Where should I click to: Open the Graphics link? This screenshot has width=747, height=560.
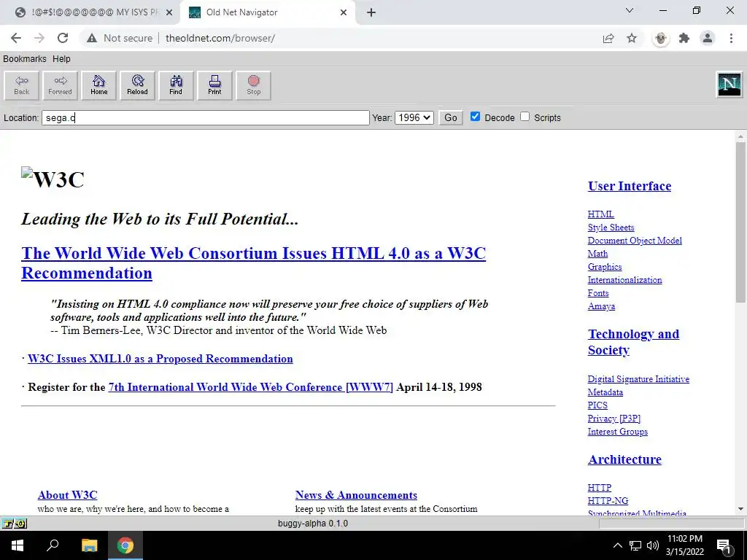click(605, 267)
